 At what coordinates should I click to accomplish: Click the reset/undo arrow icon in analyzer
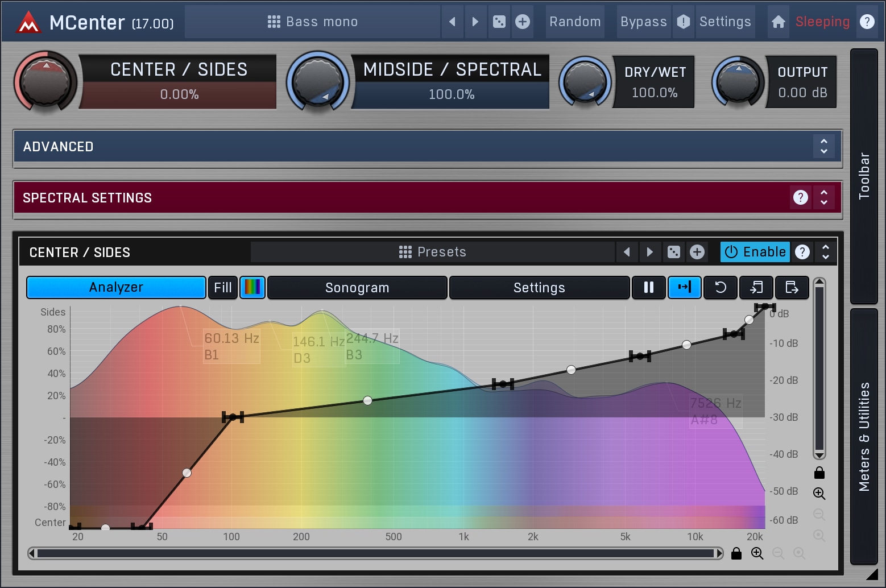[720, 288]
